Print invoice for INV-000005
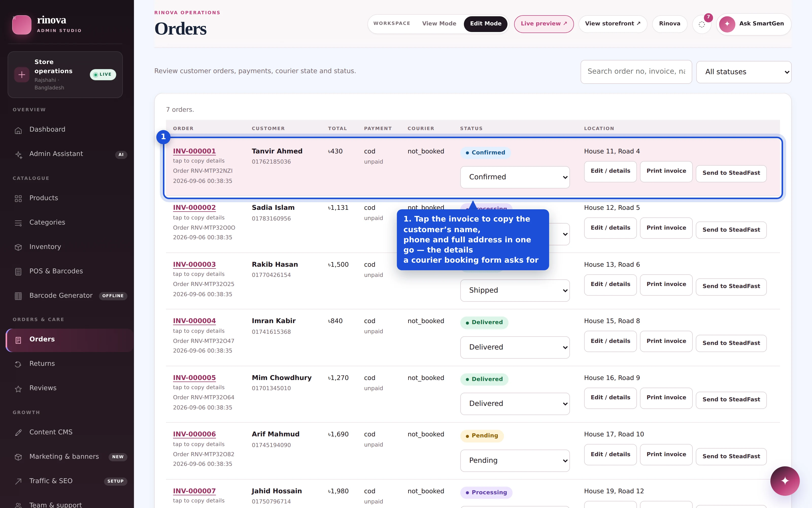Screen dimensions: 812x508 pyautogui.click(x=666, y=398)
